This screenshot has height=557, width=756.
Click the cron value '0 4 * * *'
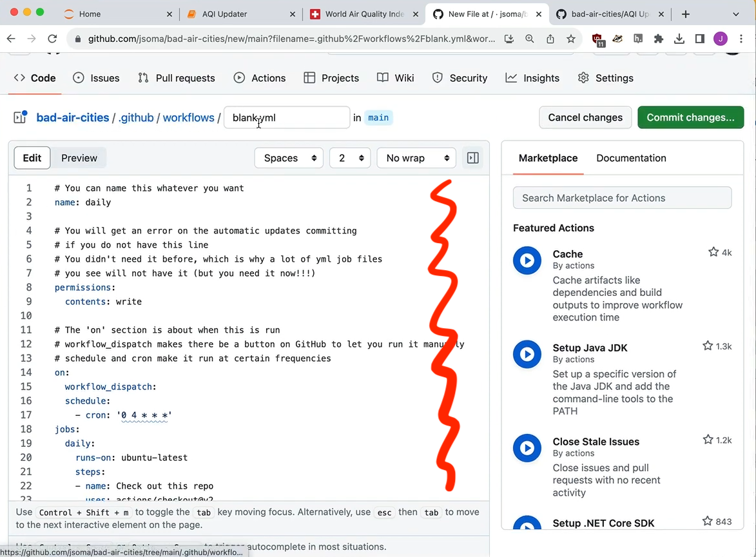pyautogui.click(x=144, y=415)
